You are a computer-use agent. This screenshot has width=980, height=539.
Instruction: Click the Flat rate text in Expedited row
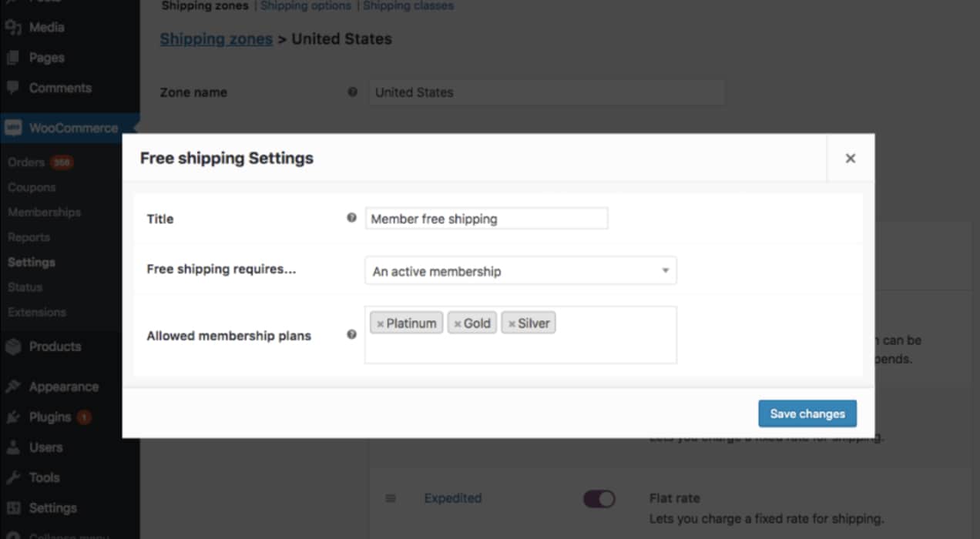pyautogui.click(x=675, y=498)
